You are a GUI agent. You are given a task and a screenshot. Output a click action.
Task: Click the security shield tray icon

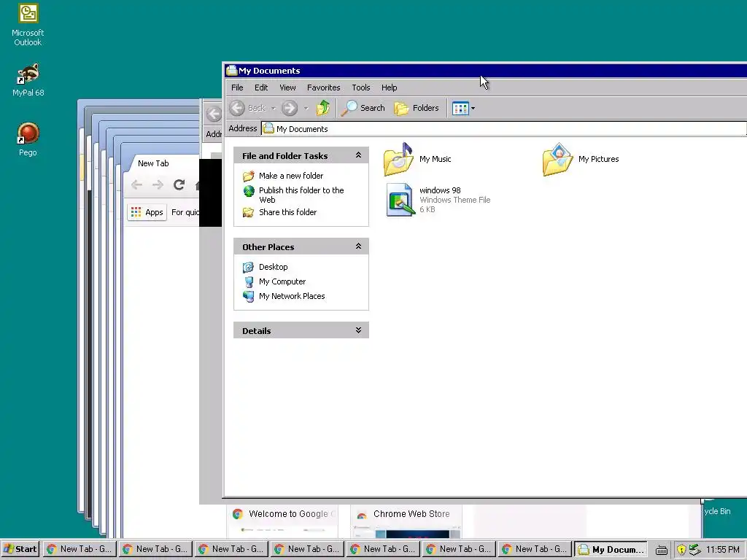pyautogui.click(x=682, y=550)
